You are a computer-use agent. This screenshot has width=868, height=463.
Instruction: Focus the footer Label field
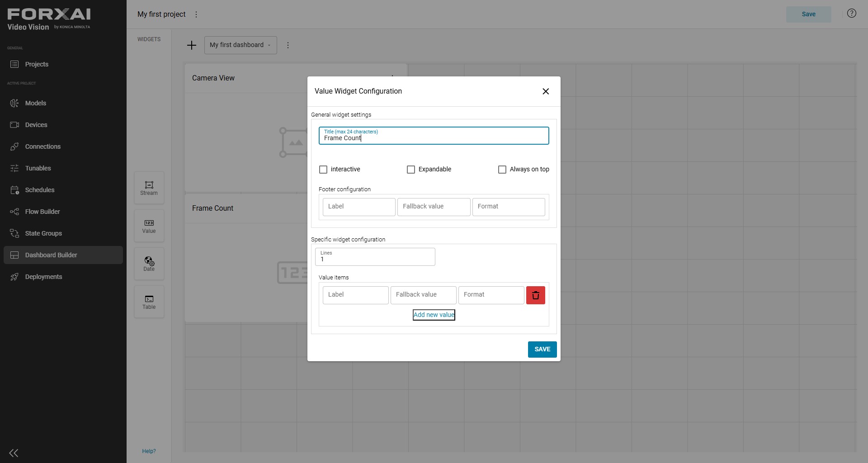[x=359, y=207]
